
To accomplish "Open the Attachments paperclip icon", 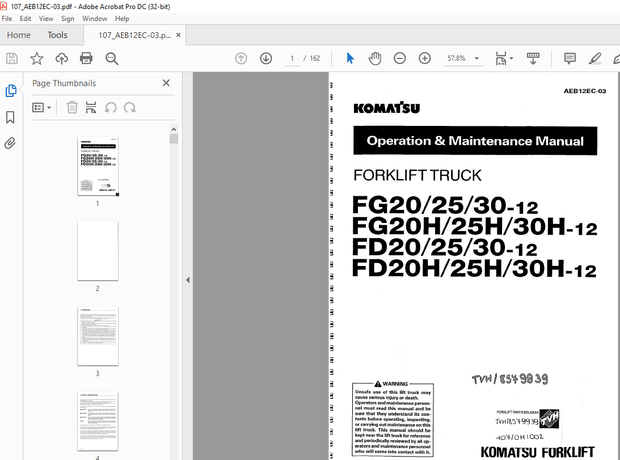I will [10, 143].
